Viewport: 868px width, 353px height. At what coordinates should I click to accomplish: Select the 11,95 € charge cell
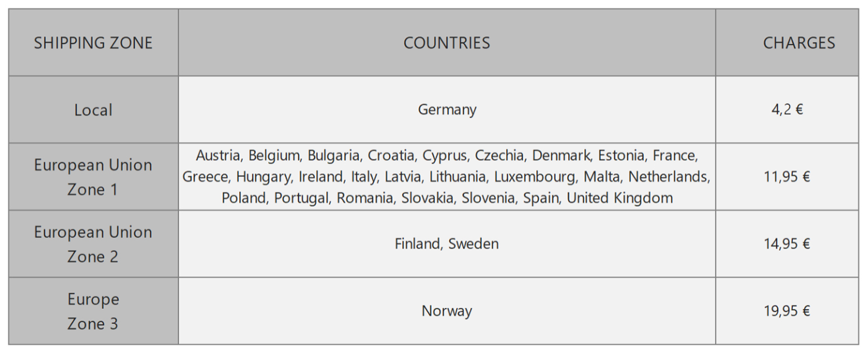coord(787,177)
